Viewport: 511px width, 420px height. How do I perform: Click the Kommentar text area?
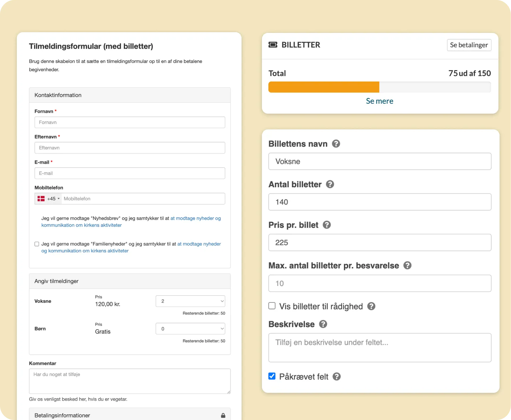point(130,381)
